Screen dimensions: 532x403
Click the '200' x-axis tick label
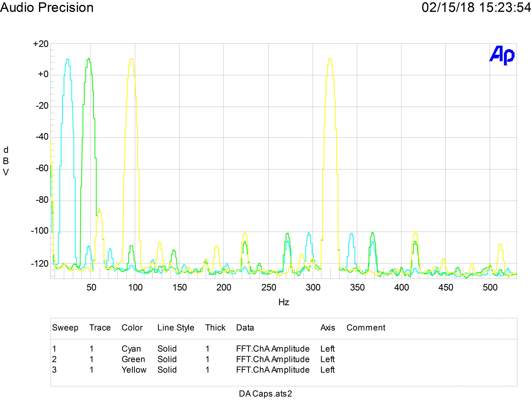(224, 287)
